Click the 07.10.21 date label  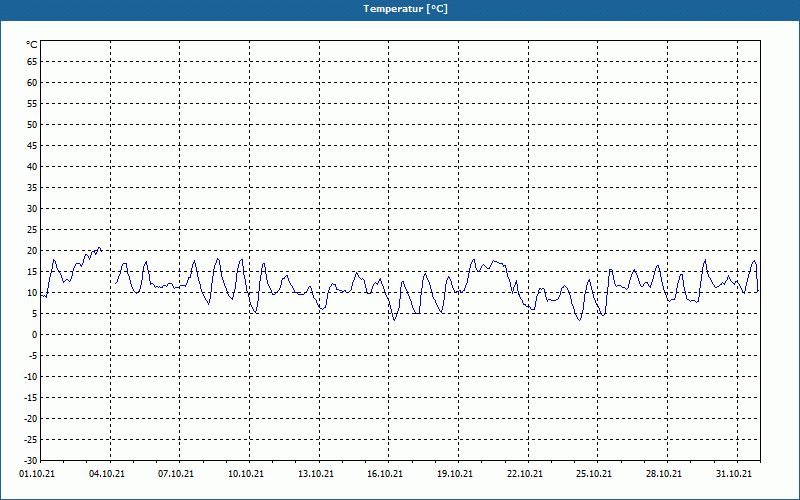coord(176,474)
